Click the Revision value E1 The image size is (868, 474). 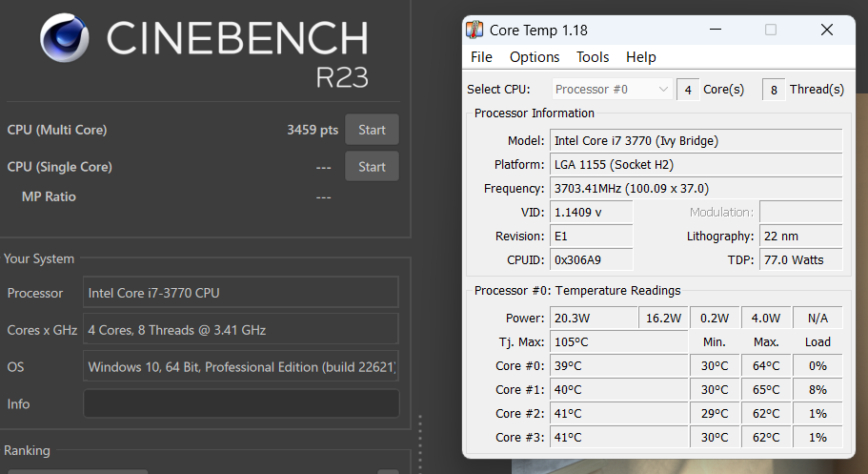pos(592,237)
